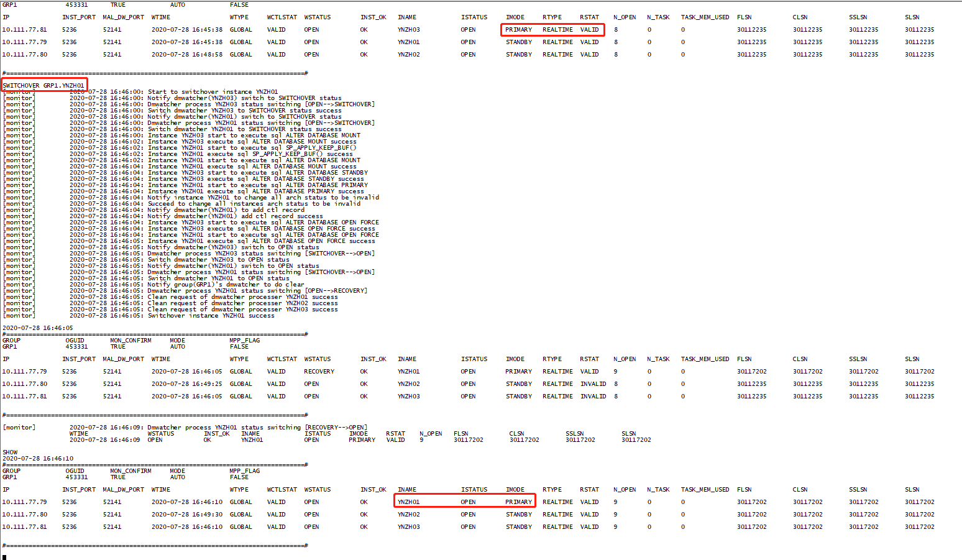Click "YNZH01 start to execute sql SP_APPLY_KEEP_BUF()" line
The width and height of the screenshot is (962, 560).
(252, 148)
